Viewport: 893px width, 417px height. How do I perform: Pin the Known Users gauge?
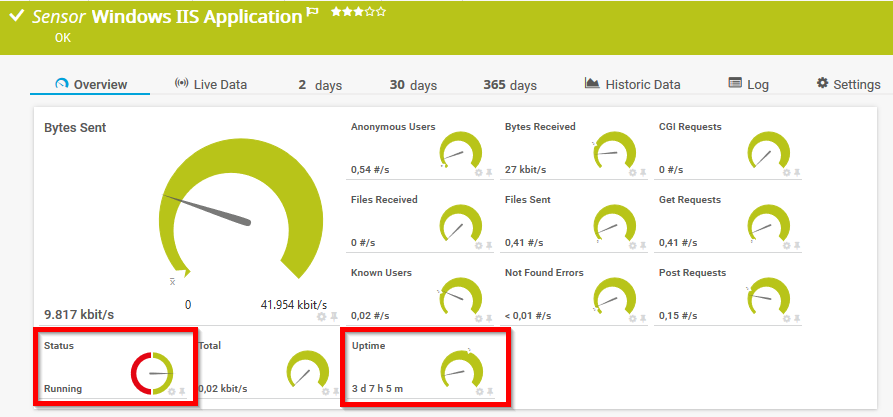489,318
